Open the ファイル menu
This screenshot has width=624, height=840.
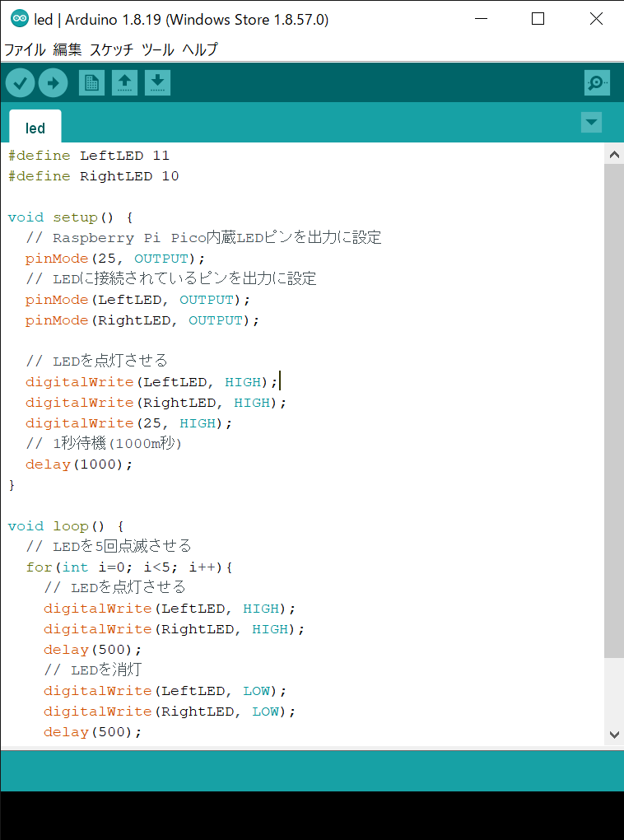26,49
